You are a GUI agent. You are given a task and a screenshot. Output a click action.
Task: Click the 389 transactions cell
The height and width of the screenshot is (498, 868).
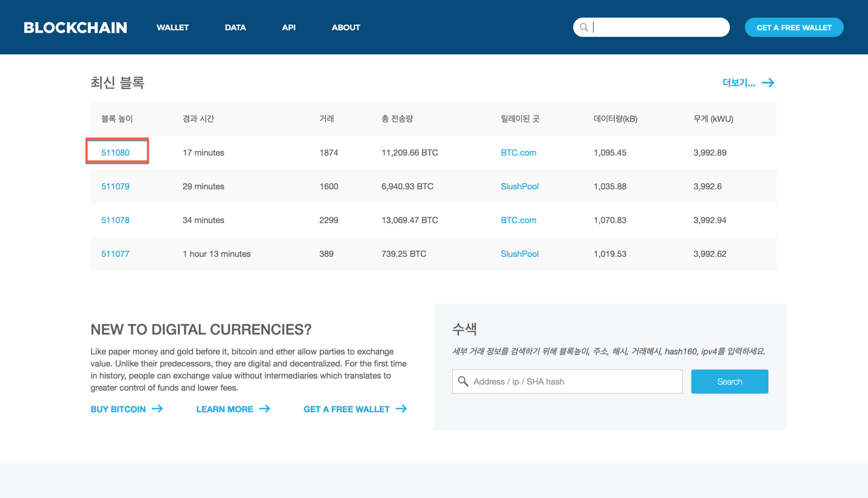(326, 254)
